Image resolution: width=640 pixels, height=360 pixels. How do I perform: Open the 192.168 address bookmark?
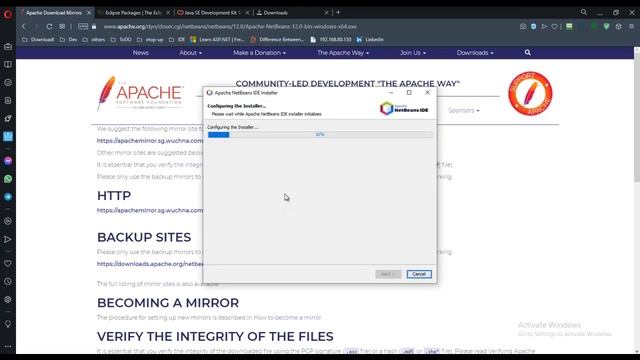point(331,40)
